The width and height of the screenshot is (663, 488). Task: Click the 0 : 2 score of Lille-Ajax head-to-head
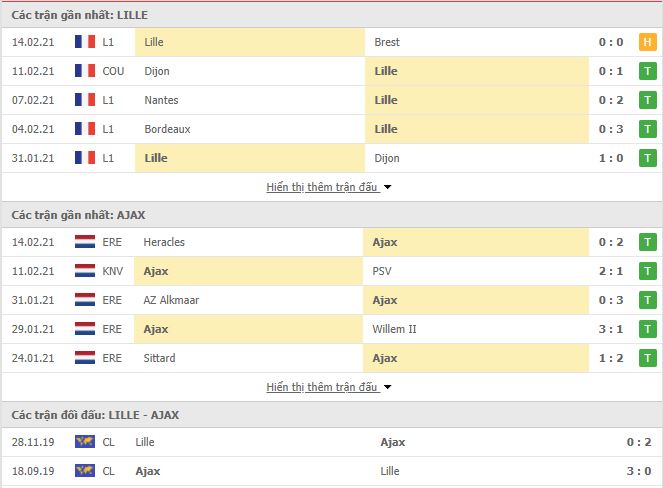pyautogui.click(x=639, y=442)
